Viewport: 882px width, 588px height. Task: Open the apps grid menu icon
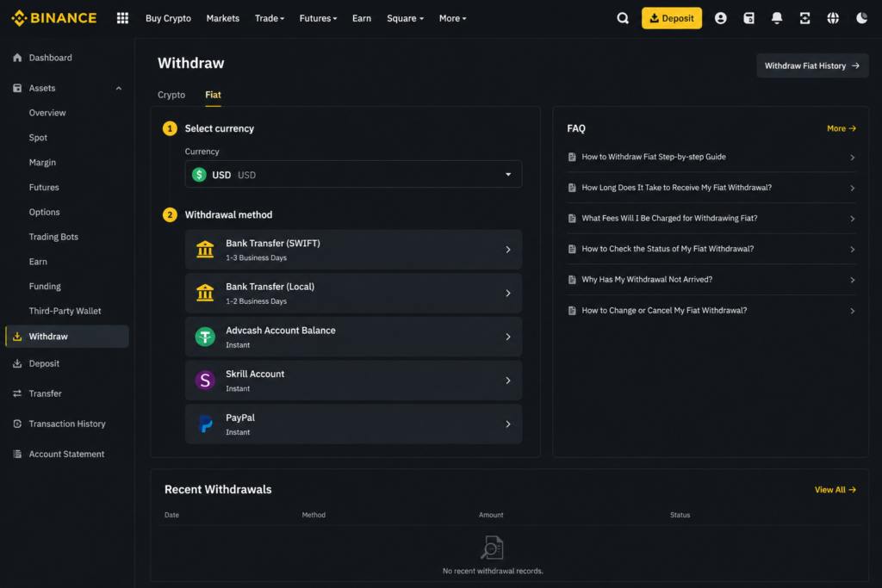click(x=122, y=18)
